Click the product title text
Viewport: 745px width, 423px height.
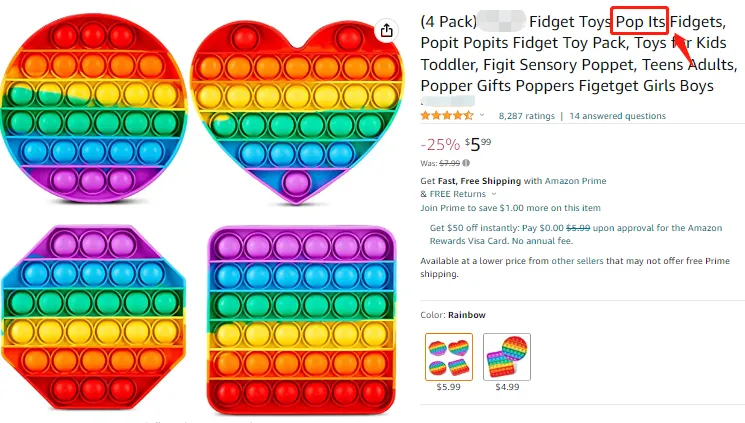tap(579, 54)
